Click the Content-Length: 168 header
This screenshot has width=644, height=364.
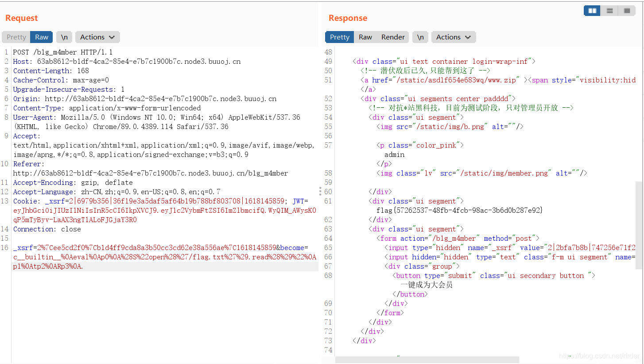click(51, 71)
